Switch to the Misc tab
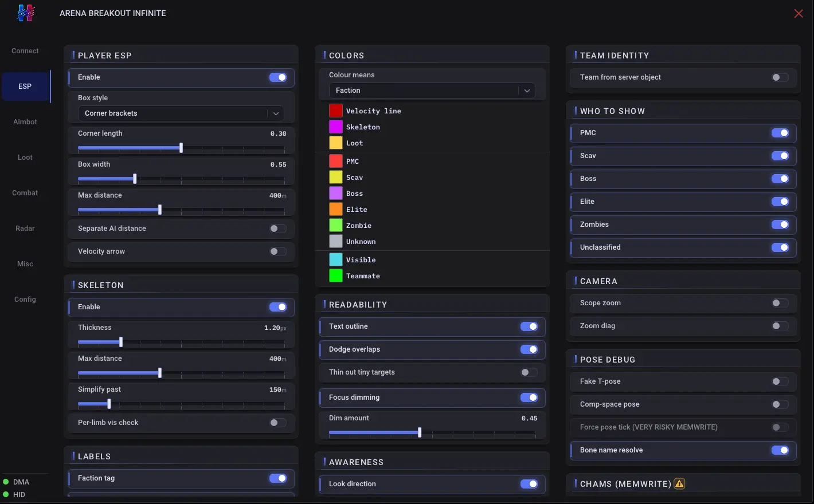Viewport: 814px width, 504px height. tap(25, 264)
